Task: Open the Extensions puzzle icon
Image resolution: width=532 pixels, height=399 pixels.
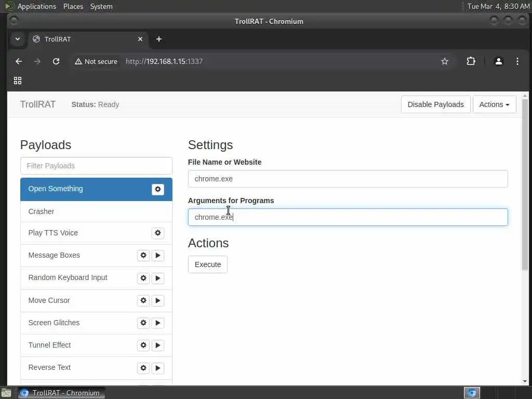Action: pyautogui.click(x=471, y=61)
